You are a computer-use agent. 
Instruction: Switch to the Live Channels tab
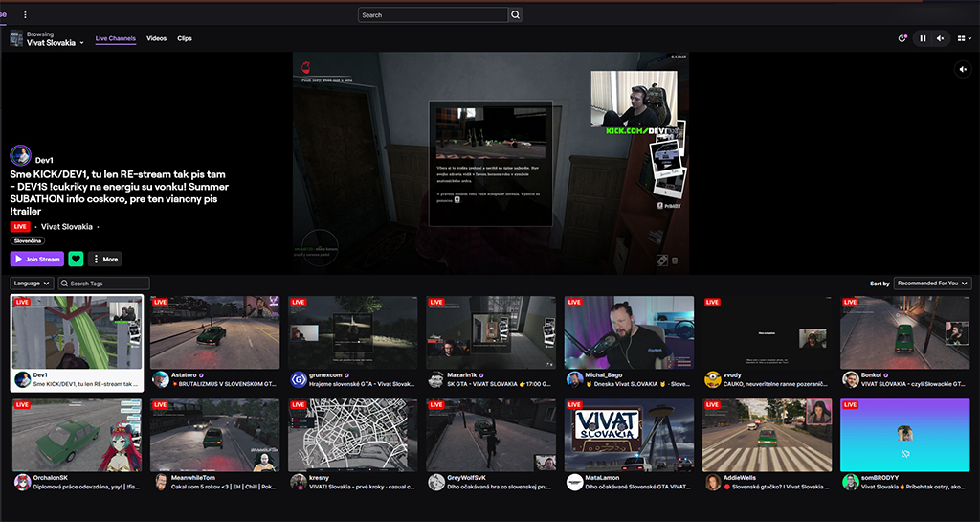tap(115, 38)
